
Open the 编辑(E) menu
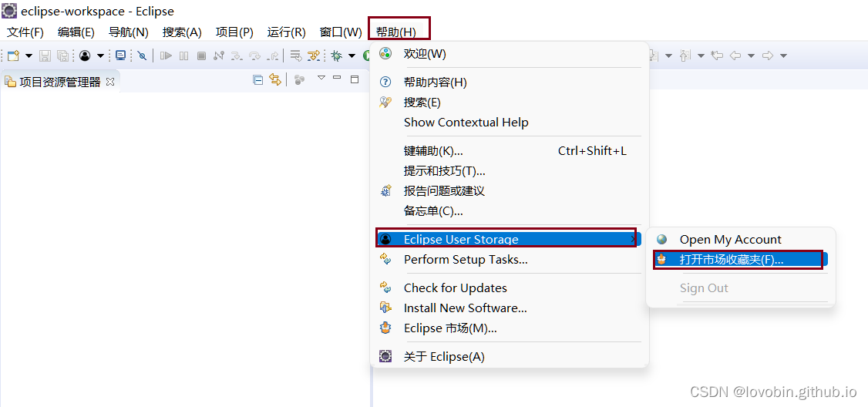(76, 32)
